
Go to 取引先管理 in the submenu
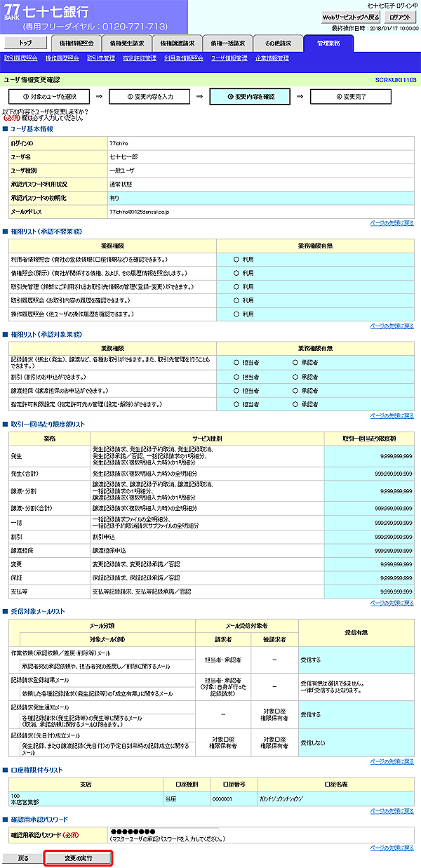(101, 58)
